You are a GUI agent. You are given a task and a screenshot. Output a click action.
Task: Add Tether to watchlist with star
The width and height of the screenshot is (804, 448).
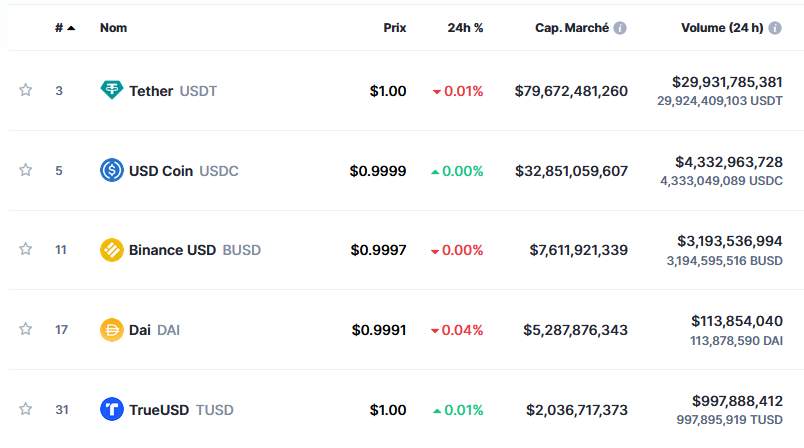click(26, 91)
